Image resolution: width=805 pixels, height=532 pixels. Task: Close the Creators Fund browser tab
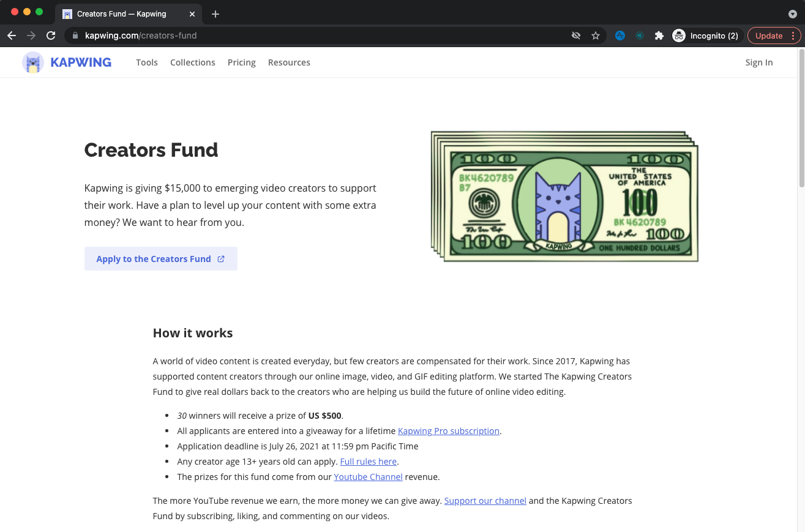[192, 13]
